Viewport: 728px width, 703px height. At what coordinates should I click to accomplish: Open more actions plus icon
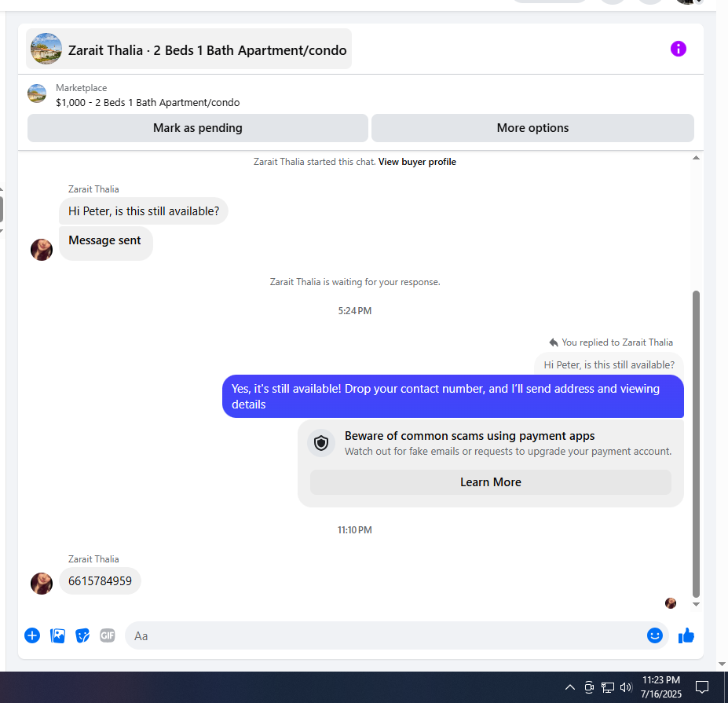32,635
